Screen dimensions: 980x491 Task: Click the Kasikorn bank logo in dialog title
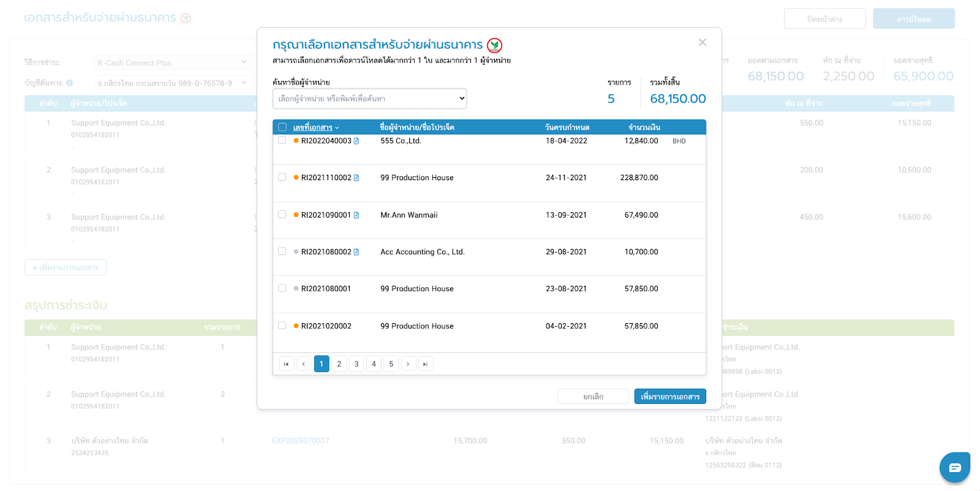point(494,45)
